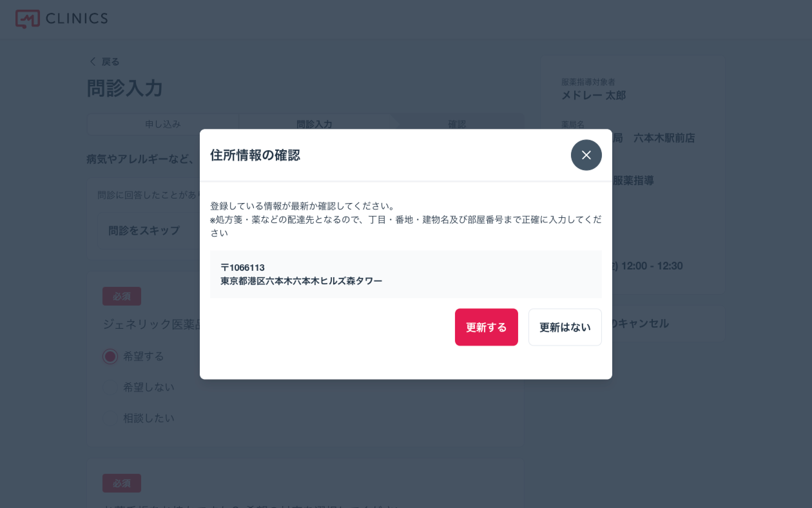Select the 希望する radio button
Screen dimensions: 812x508
tap(110, 356)
